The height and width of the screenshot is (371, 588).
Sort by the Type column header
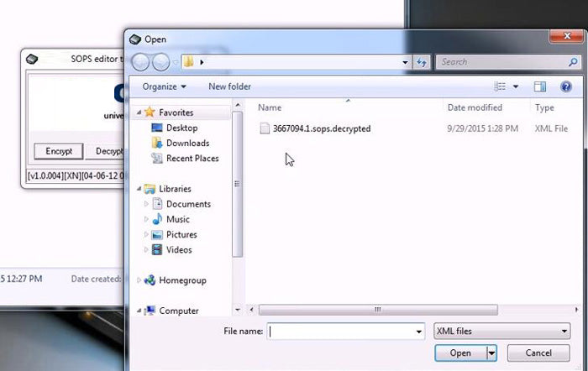click(x=544, y=108)
